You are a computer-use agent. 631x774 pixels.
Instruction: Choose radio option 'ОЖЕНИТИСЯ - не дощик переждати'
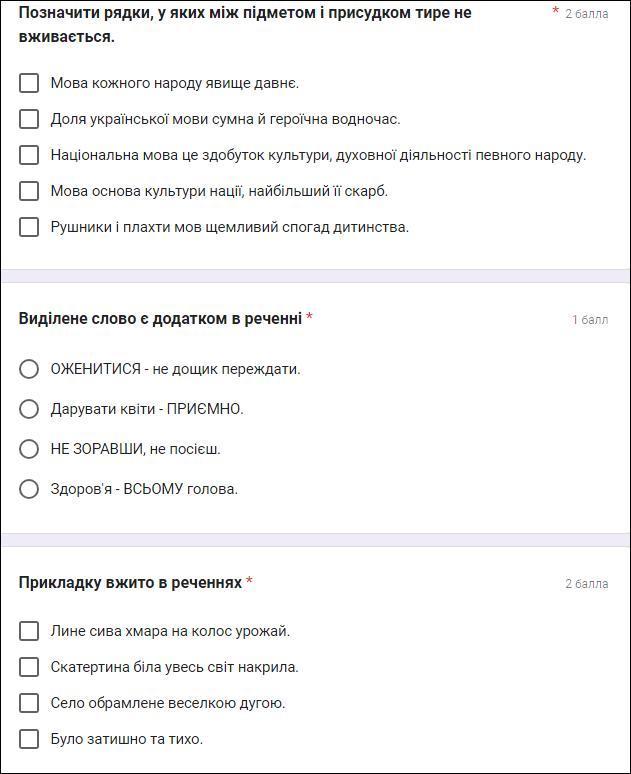tap(29, 369)
